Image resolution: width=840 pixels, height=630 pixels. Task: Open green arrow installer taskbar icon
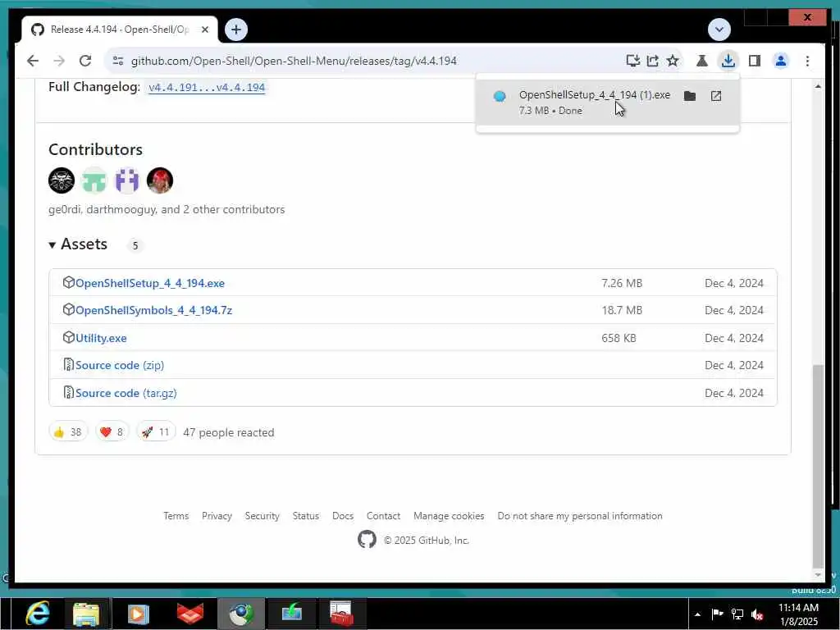tap(291, 614)
